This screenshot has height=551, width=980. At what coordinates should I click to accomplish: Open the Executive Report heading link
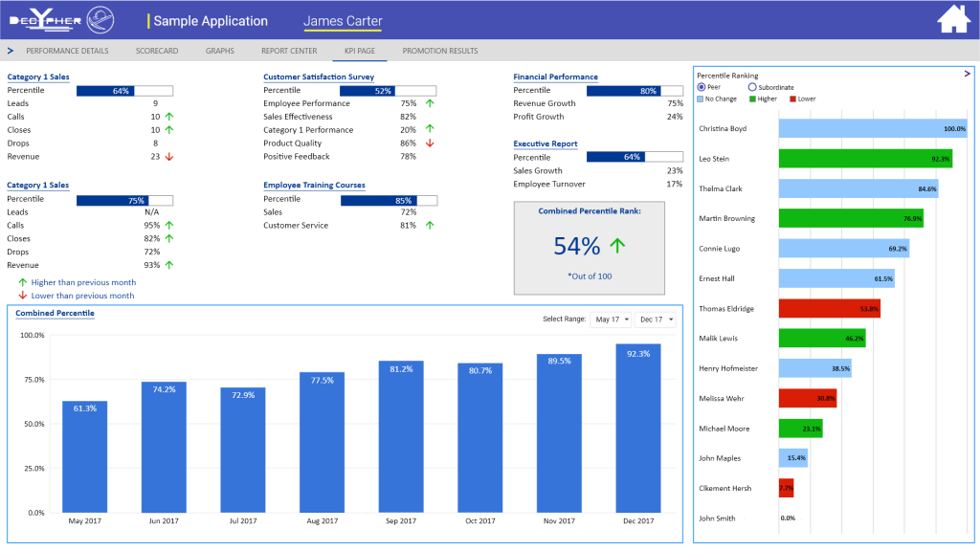pyautogui.click(x=546, y=143)
